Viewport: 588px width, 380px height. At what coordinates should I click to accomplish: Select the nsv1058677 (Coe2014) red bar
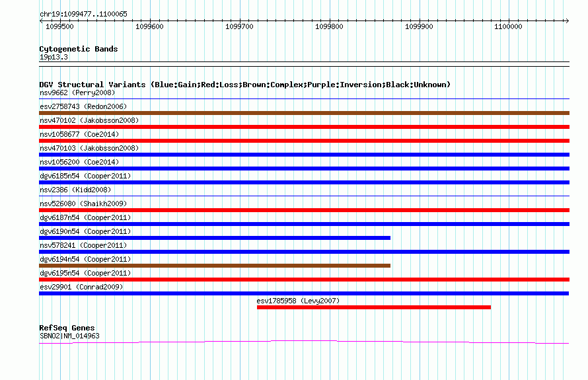coord(304,141)
